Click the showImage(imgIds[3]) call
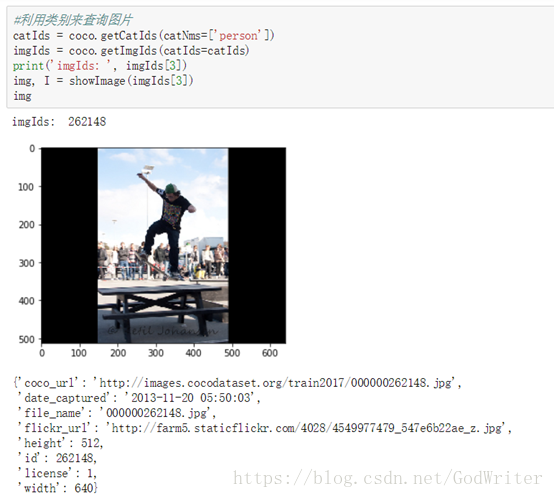 (131, 81)
